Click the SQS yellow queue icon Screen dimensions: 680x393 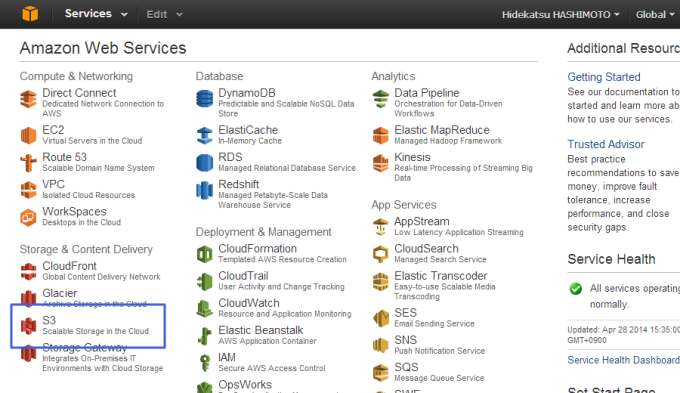click(381, 373)
